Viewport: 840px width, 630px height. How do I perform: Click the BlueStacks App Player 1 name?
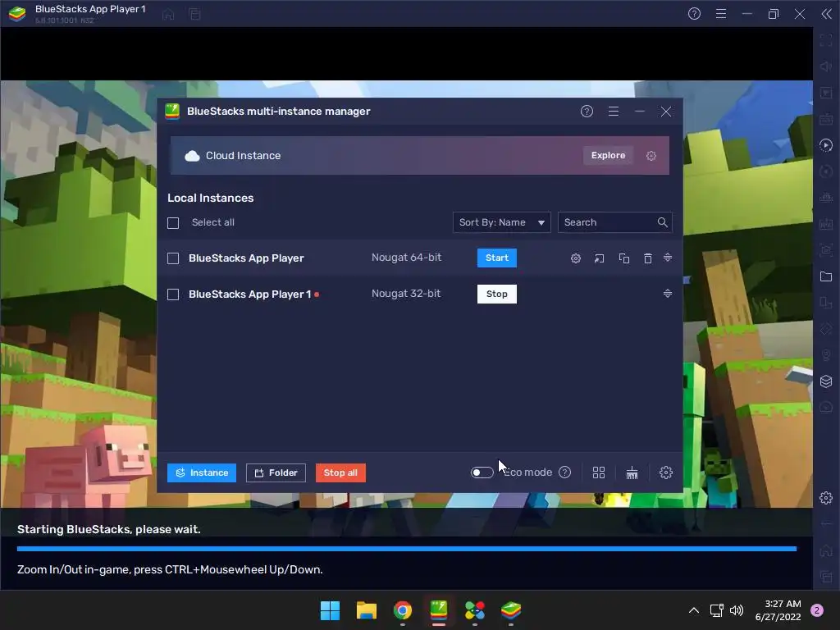pos(249,294)
